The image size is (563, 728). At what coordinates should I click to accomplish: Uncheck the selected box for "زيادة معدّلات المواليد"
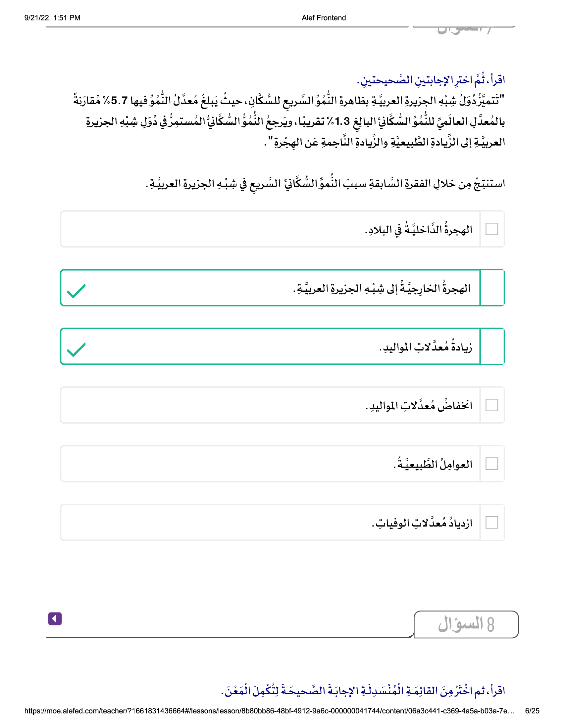click(x=491, y=346)
